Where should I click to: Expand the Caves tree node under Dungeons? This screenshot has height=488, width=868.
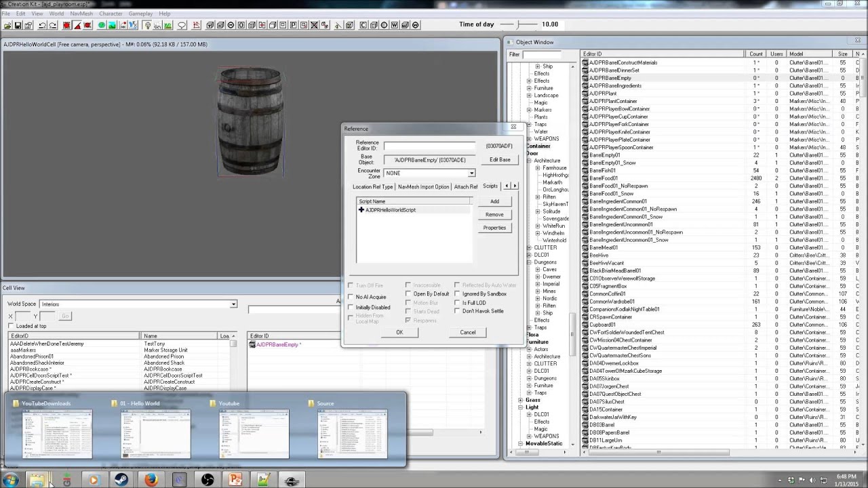click(x=537, y=270)
